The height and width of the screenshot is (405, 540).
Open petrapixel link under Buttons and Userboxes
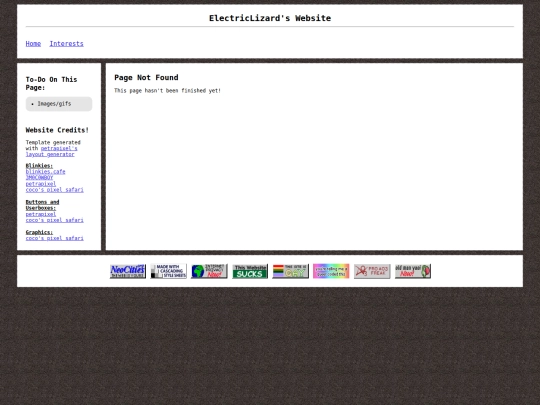41,214
